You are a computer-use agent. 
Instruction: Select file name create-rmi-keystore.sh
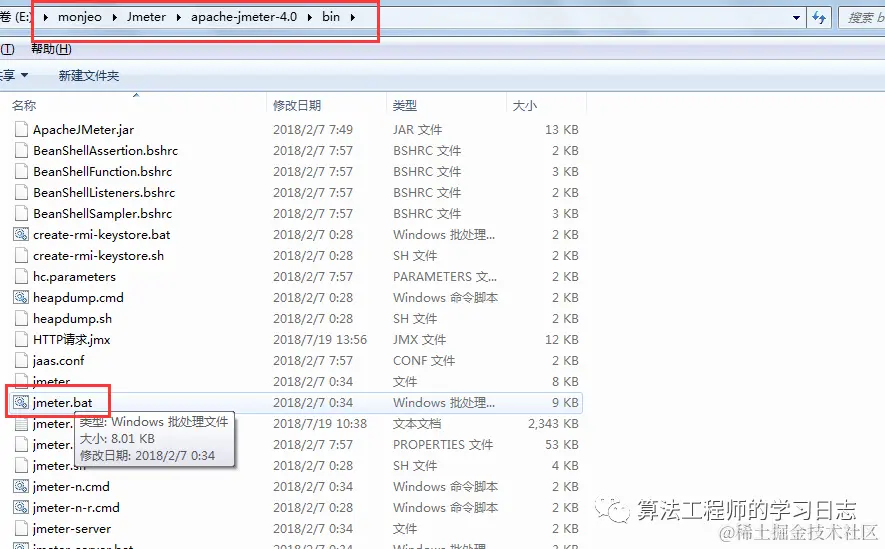pos(99,256)
